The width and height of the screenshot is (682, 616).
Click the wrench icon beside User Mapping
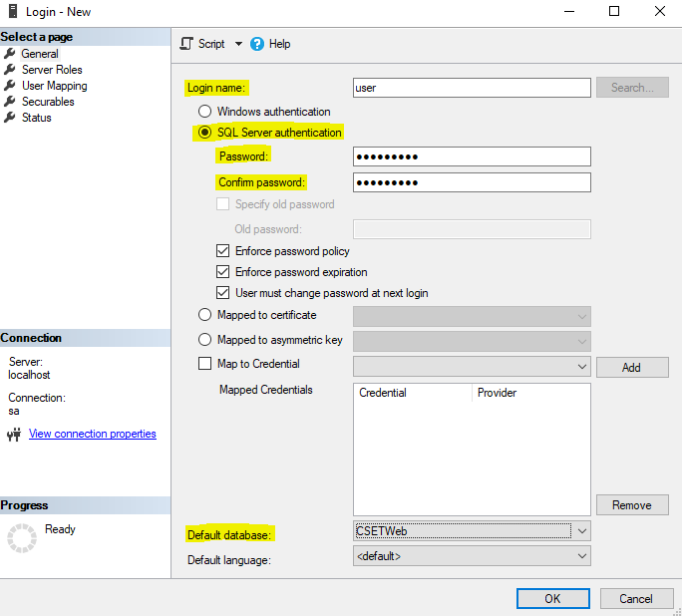click(x=10, y=86)
